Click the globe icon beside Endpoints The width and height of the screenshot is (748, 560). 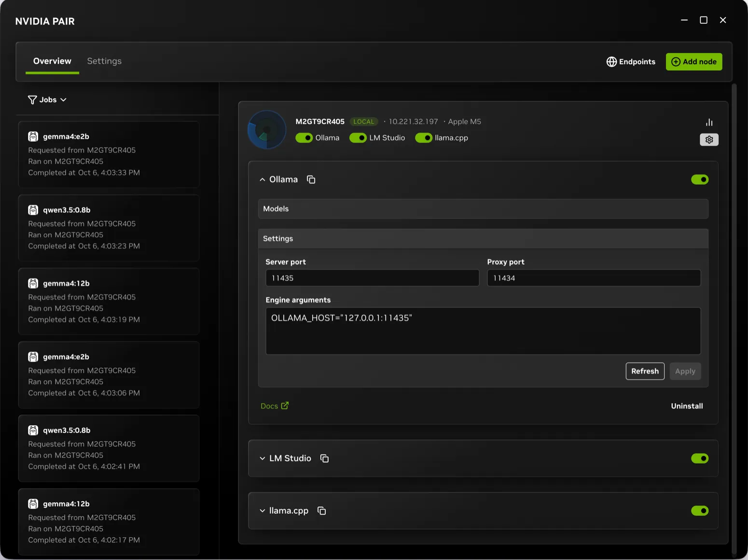coord(611,62)
